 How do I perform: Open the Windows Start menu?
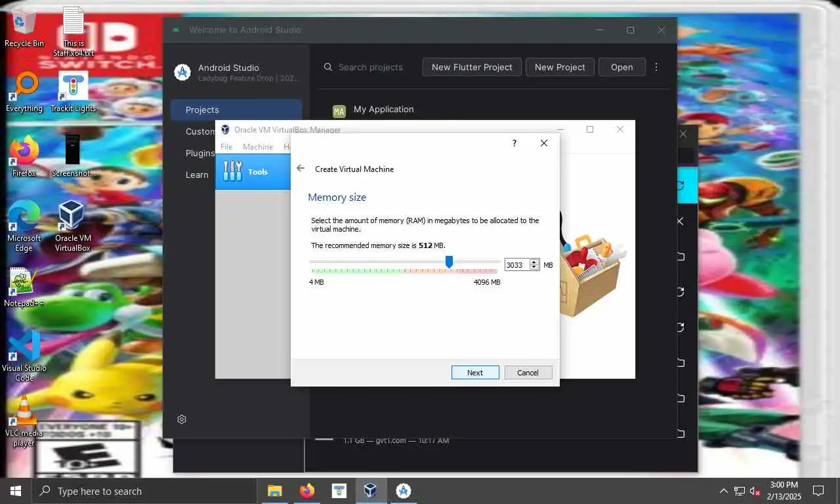point(16,491)
